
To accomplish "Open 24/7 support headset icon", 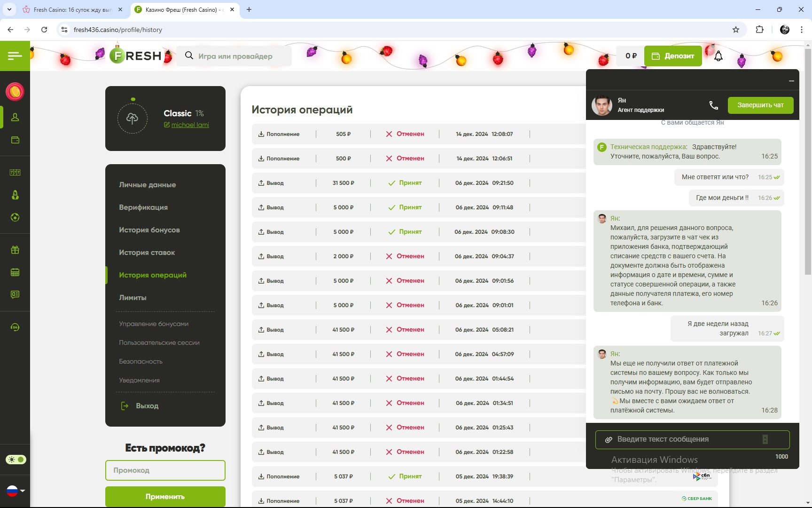I will (x=15, y=327).
